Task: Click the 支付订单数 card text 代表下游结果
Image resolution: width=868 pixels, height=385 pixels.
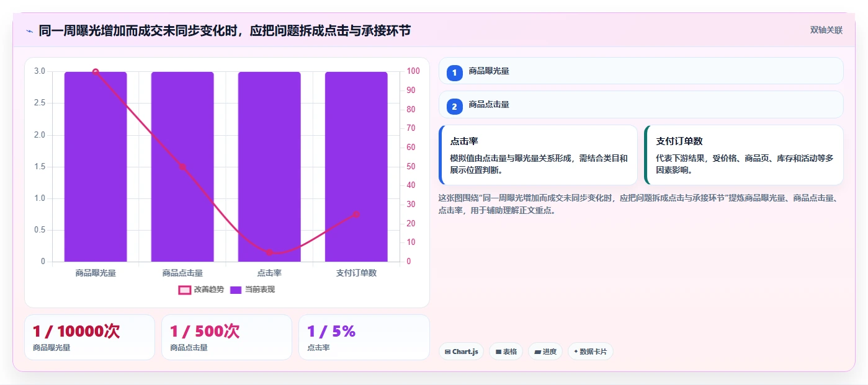Action: [745, 164]
